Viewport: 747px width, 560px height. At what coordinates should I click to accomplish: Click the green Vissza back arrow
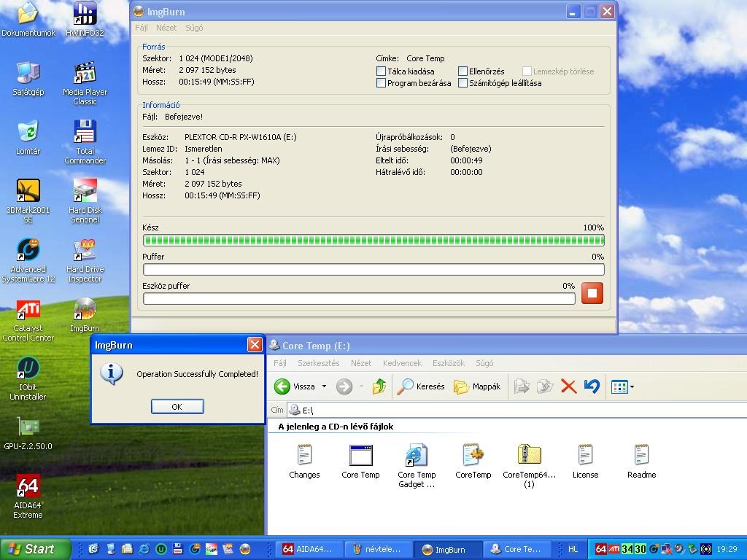(x=282, y=386)
